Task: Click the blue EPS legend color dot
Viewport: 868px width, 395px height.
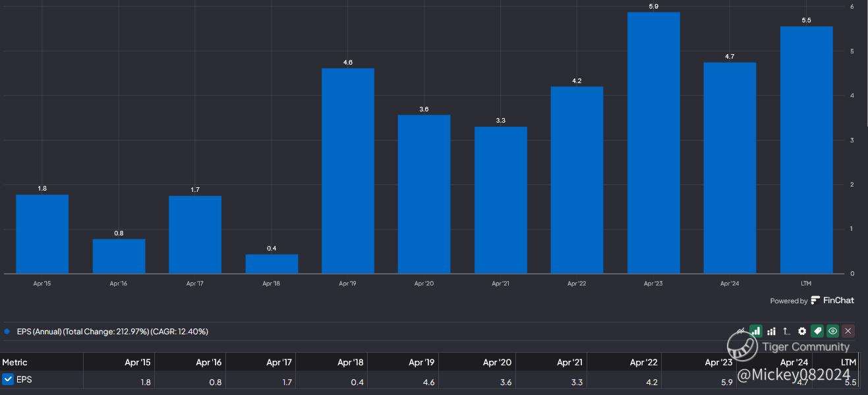Action: click(7, 332)
